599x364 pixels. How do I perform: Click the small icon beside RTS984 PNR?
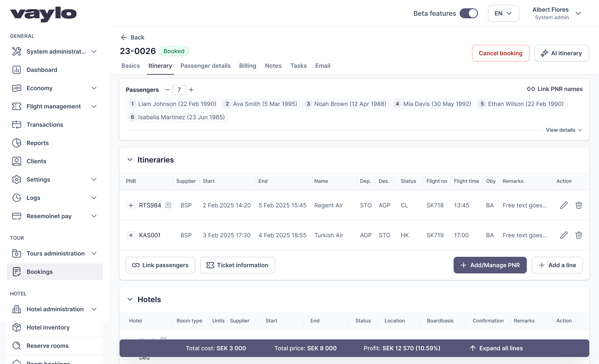(168, 205)
